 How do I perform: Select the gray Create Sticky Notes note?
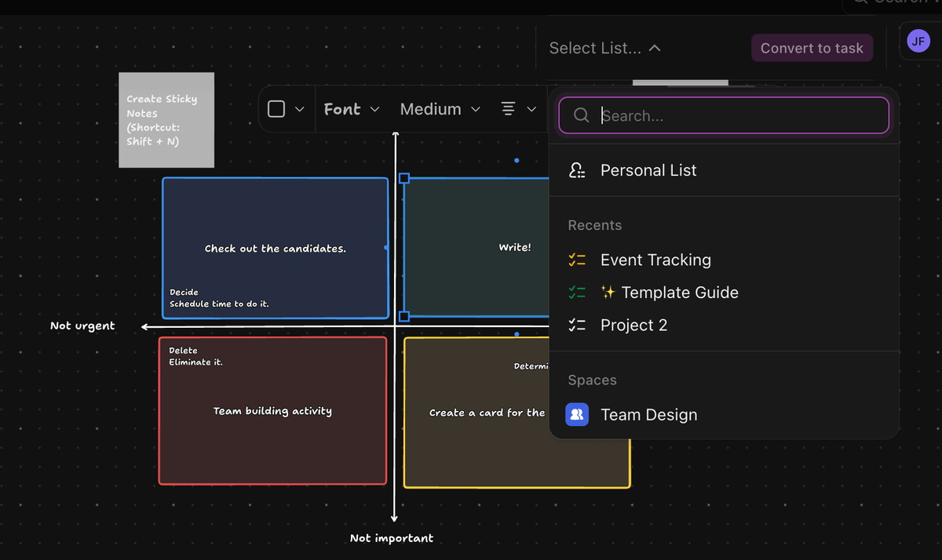(166, 120)
